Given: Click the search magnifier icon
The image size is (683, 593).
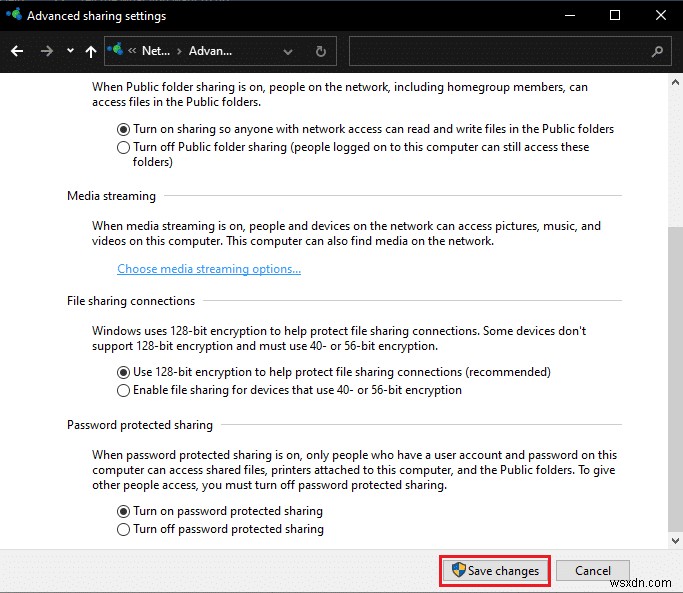Looking at the screenshot, I should 657,52.
